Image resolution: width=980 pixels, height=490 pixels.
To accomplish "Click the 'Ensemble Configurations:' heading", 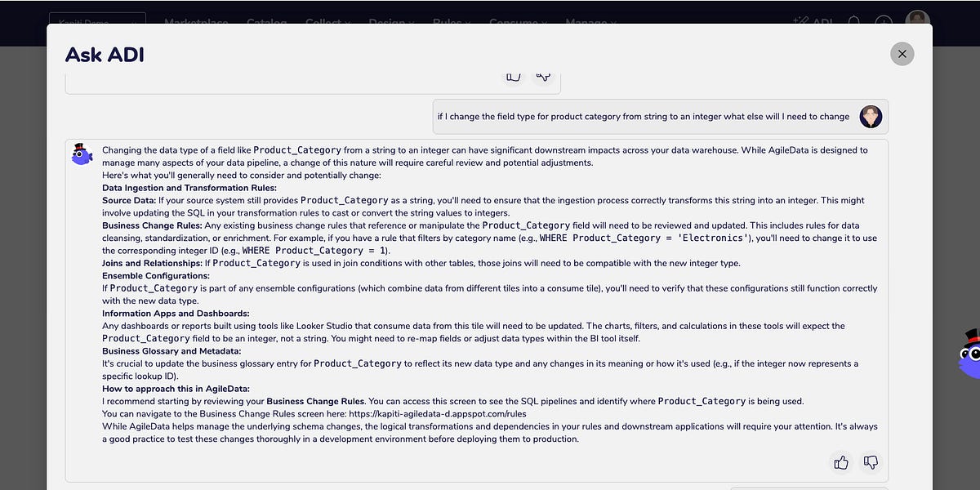I will tap(156, 276).
